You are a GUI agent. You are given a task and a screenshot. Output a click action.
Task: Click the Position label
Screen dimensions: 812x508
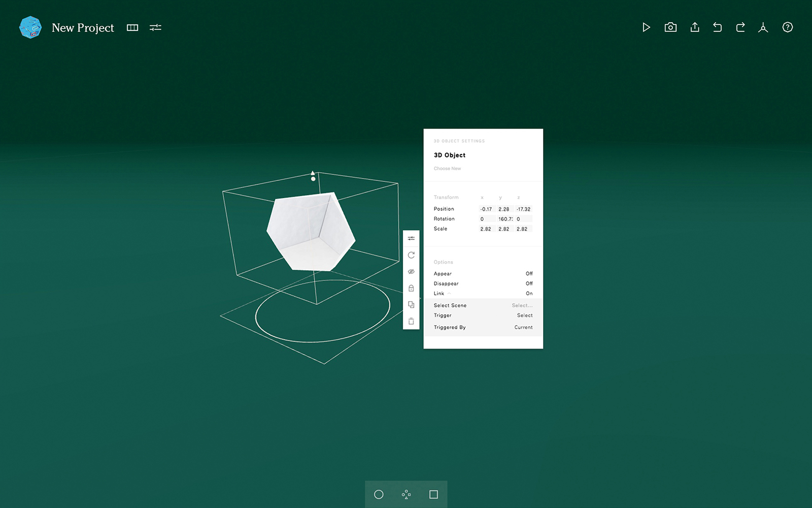click(x=444, y=209)
